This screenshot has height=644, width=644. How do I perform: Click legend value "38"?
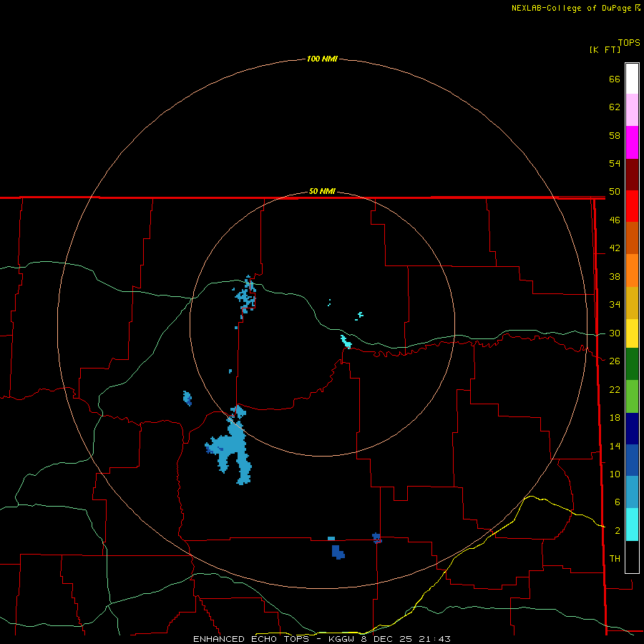[x=615, y=276]
